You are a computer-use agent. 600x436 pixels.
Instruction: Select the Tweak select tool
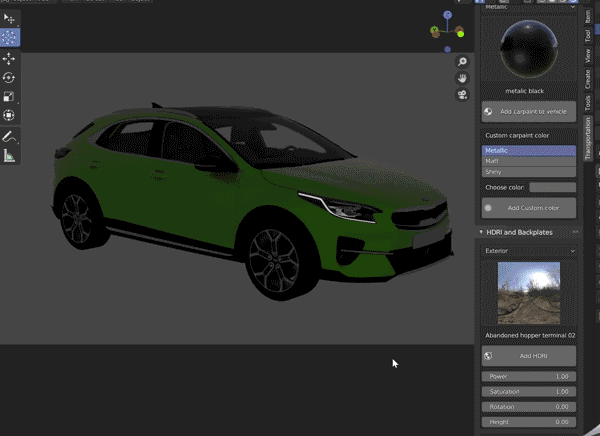coord(9,18)
